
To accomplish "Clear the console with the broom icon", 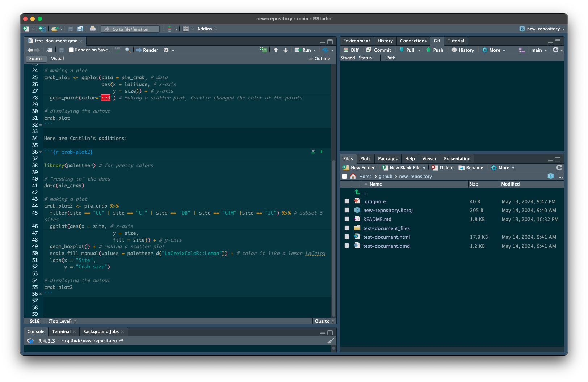I will (331, 341).
